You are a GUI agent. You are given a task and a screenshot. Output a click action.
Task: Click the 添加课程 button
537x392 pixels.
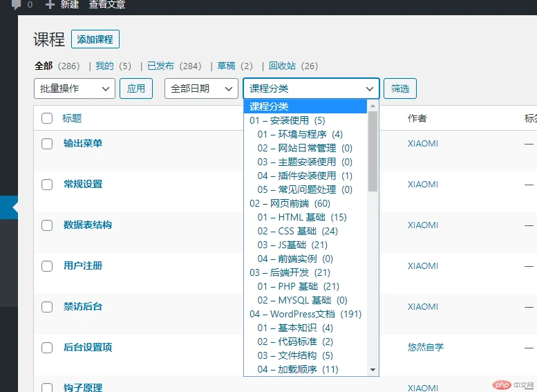click(x=95, y=39)
